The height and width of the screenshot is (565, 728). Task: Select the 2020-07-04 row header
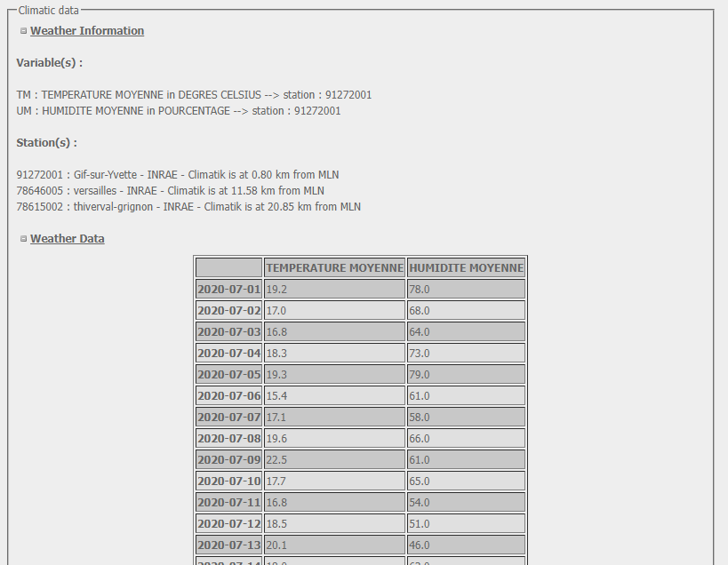coord(229,353)
